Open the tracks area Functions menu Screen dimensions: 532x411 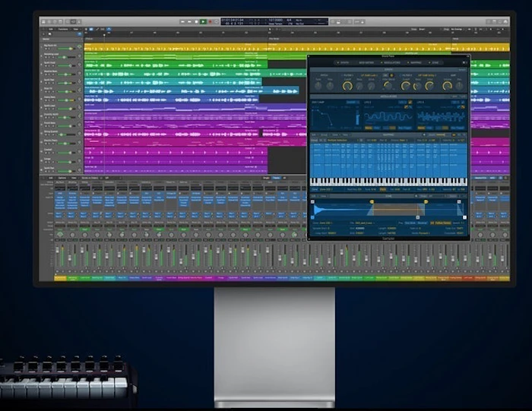pyautogui.click(x=63, y=30)
